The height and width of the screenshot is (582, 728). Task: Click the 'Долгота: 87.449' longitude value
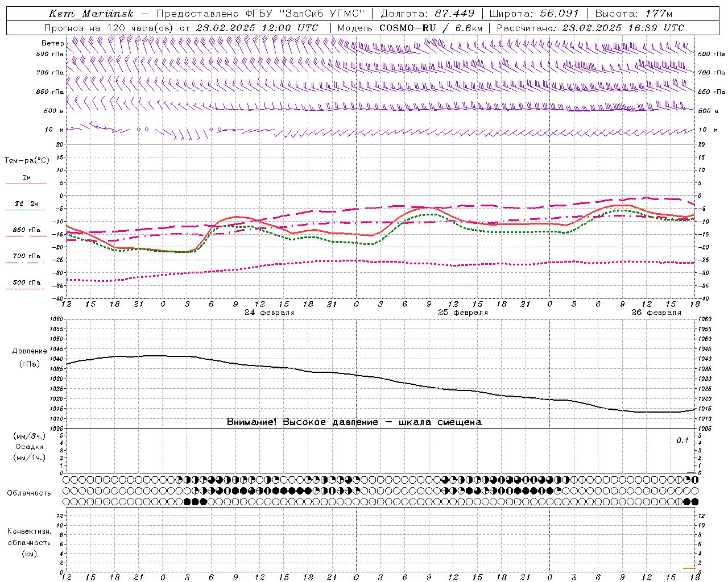[x=428, y=14]
